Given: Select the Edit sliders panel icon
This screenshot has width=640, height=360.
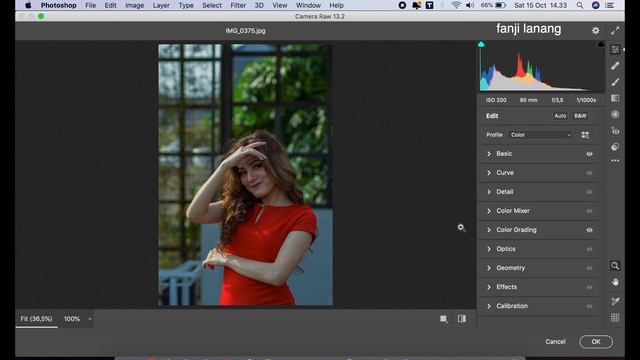Looking at the screenshot, I should click(x=615, y=49).
